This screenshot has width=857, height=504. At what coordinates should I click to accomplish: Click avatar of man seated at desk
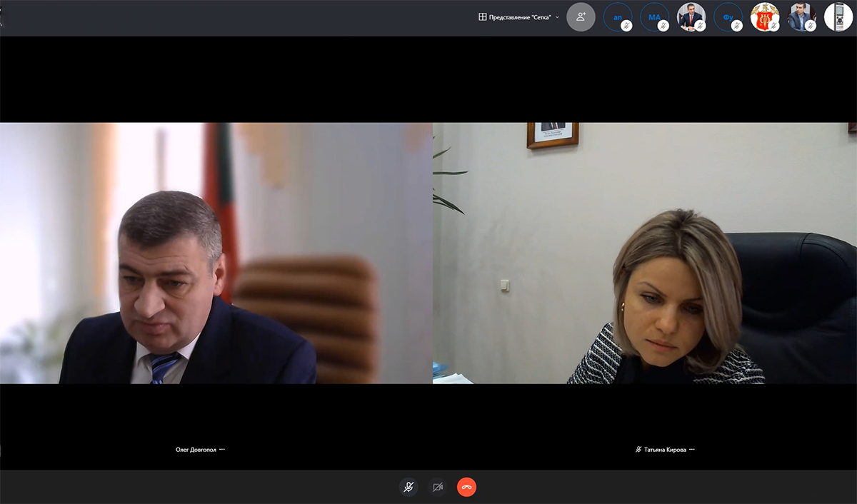tap(690, 16)
